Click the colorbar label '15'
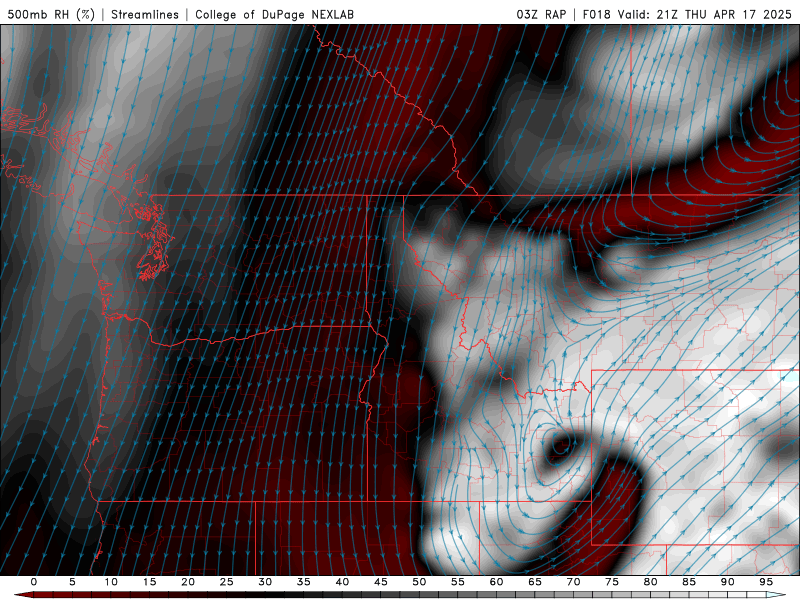Image resolution: width=800 pixels, height=600 pixels. tap(149, 582)
